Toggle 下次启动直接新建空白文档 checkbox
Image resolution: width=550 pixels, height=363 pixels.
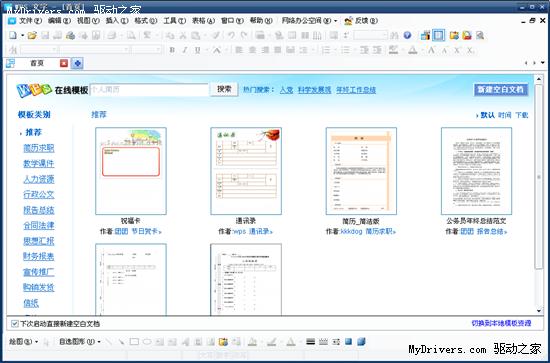(15, 324)
